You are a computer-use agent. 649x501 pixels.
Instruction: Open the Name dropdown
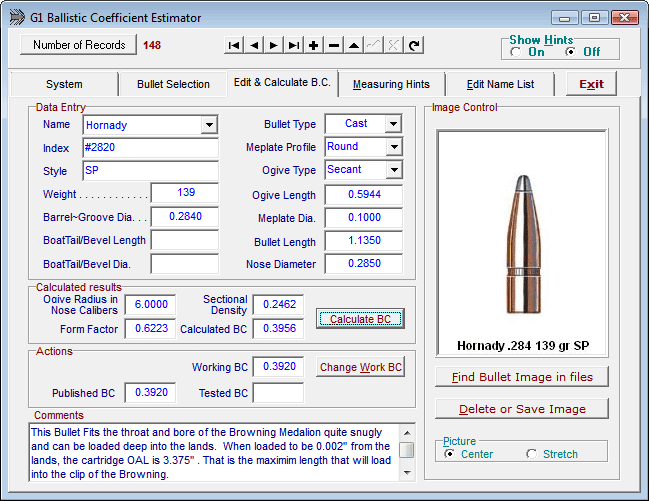pos(209,125)
